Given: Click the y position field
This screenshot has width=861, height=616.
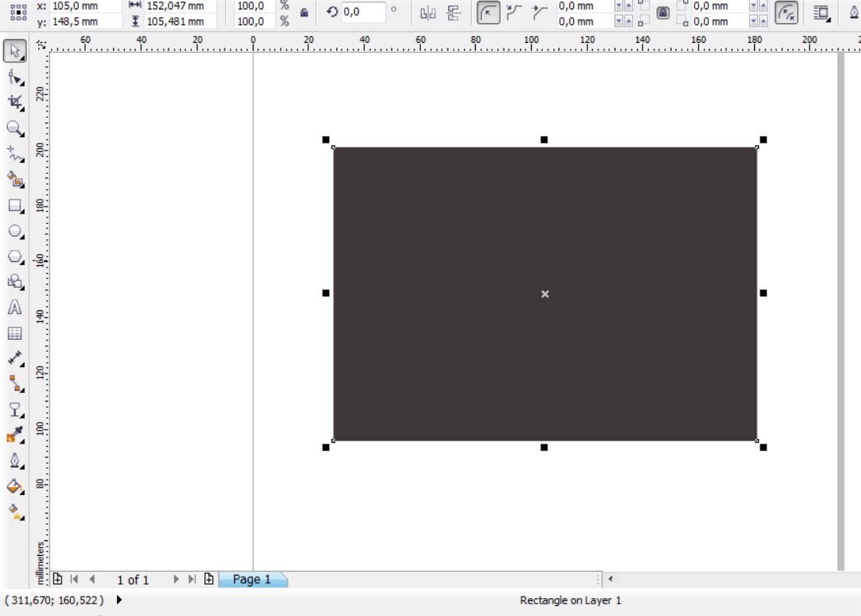Looking at the screenshot, I should pyautogui.click(x=86, y=21).
